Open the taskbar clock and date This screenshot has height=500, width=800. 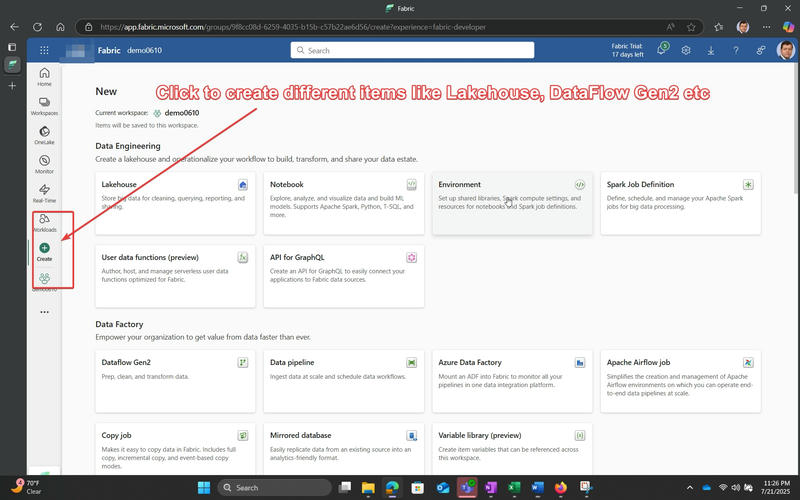coord(777,487)
